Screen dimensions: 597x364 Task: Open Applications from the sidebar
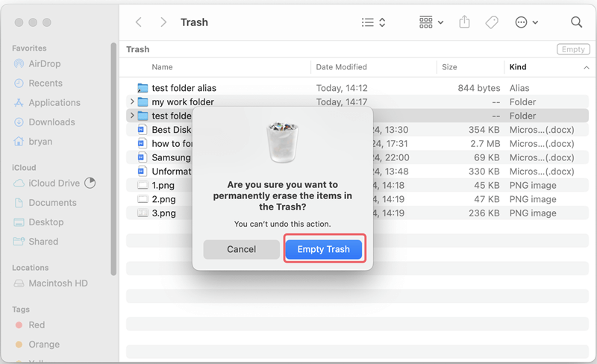tap(47, 102)
